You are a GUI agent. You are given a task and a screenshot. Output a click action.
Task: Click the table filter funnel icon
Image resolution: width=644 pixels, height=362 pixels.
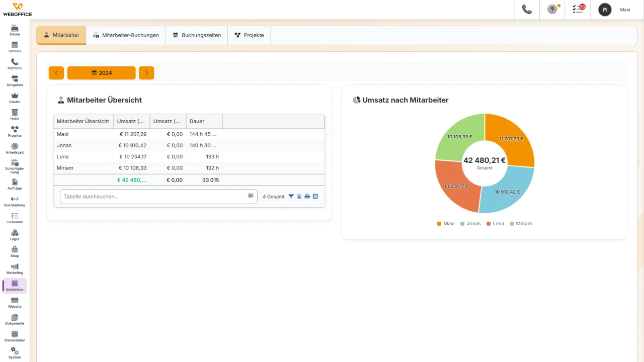(291, 197)
